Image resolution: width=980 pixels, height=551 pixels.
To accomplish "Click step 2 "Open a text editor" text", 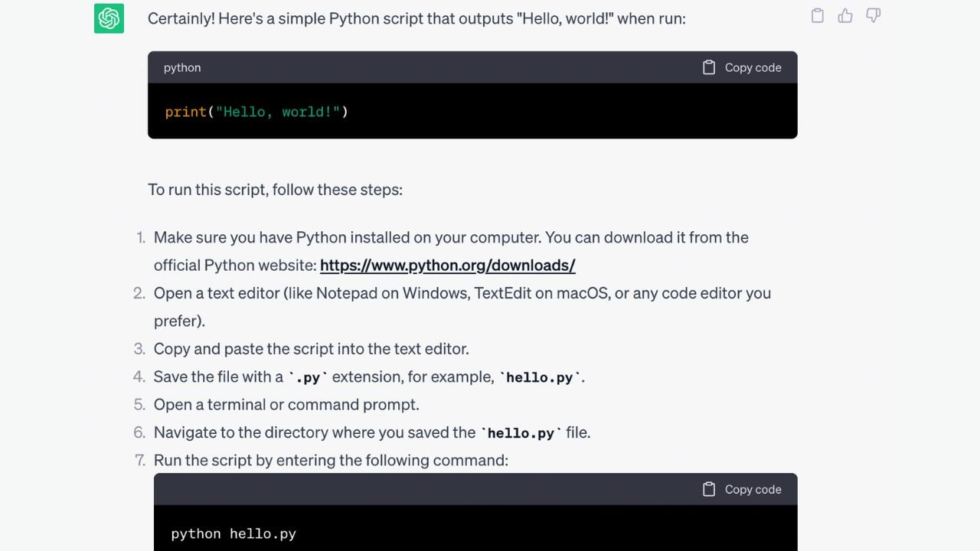I will pyautogui.click(x=462, y=306).
